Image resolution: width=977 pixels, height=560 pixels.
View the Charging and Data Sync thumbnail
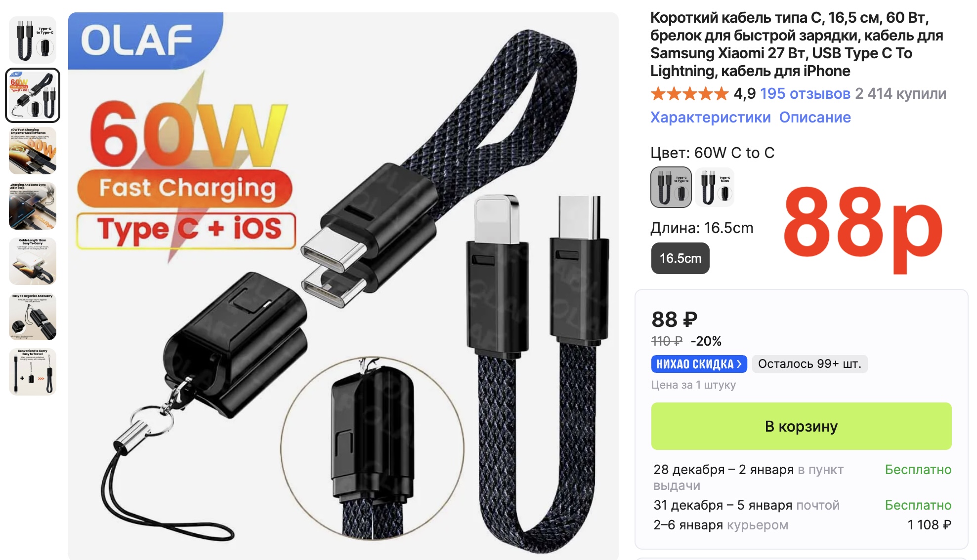[x=33, y=206]
